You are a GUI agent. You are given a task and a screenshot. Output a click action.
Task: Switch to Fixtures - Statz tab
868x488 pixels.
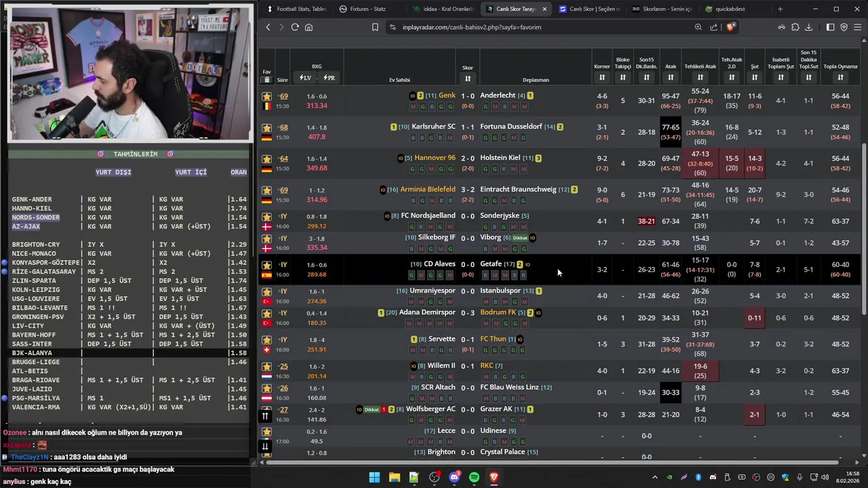(368, 9)
